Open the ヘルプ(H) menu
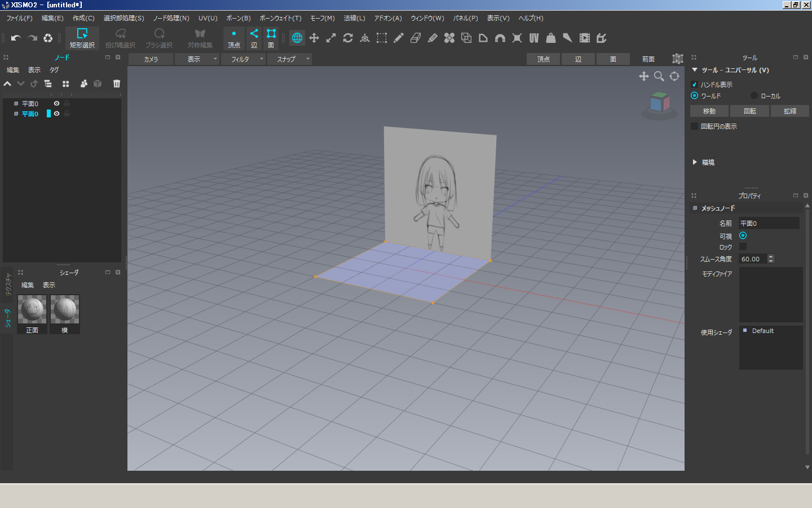 click(x=531, y=18)
